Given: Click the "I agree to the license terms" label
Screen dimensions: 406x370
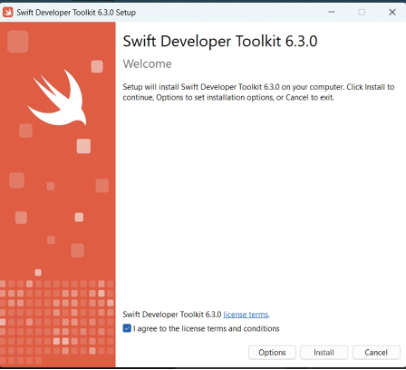Looking at the screenshot, I should point(206,329).
